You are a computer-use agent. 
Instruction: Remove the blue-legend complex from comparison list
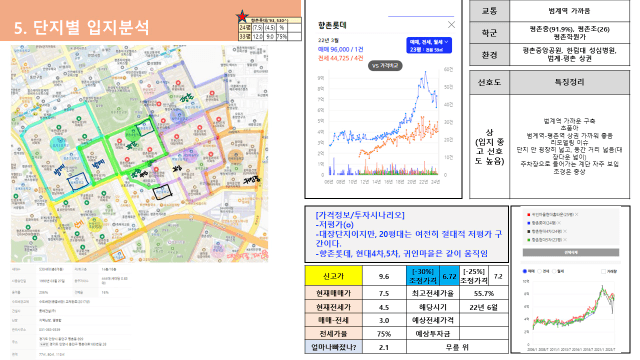[x=559, y=223]
